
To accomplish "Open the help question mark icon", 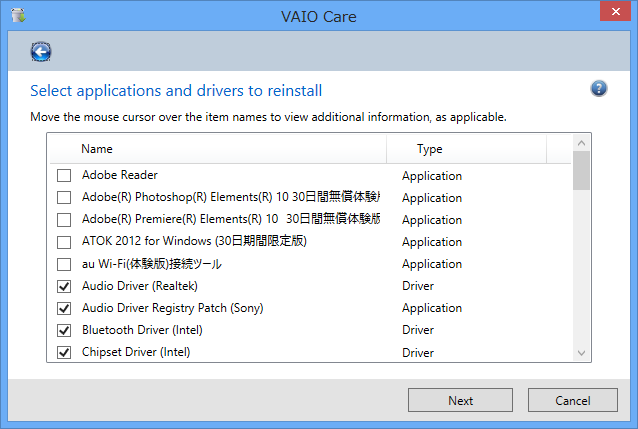I will coord(599,88).
